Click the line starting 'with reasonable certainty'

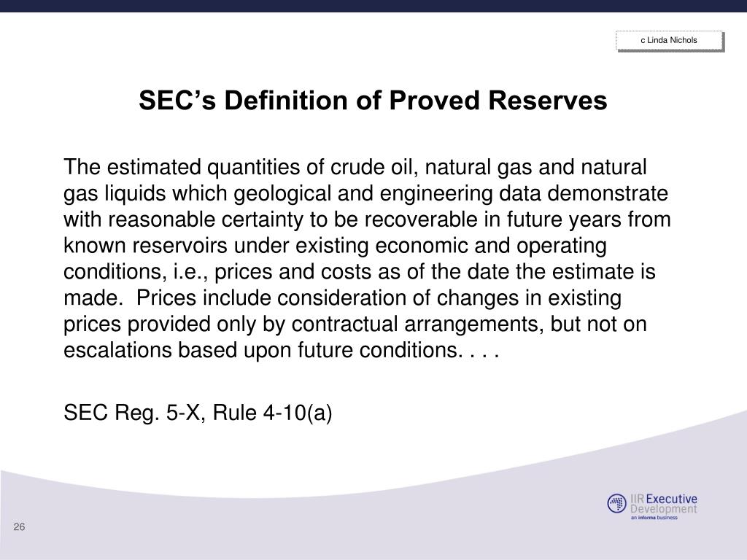tap(368, 220)
